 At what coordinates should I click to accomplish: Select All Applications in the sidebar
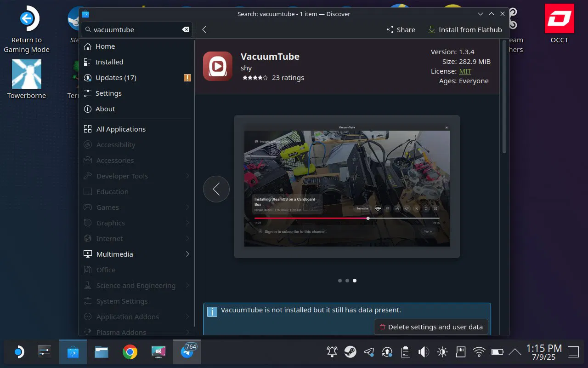tap(137, 129)
